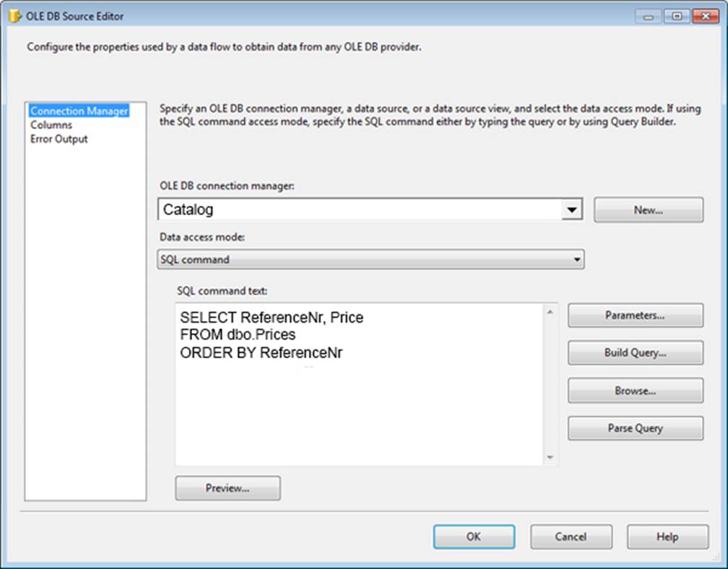The width and height of the screenshot is (728, 569).
Task: Open the Error Output page
Action: pyautogui.click(x=59, y=139)
